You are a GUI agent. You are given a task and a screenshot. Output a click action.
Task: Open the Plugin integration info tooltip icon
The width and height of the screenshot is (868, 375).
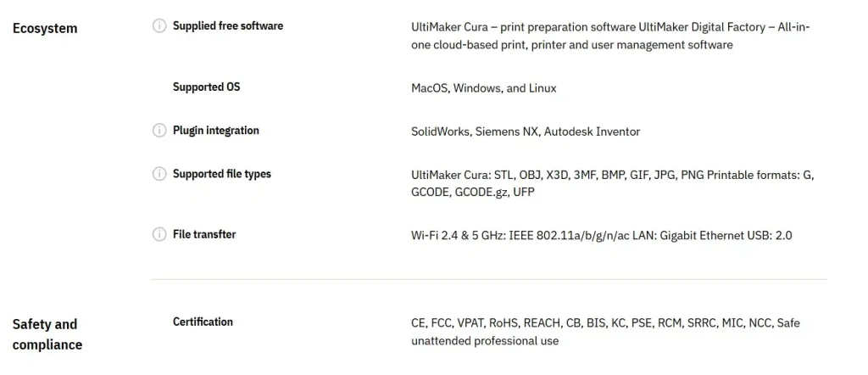(159, 131)
